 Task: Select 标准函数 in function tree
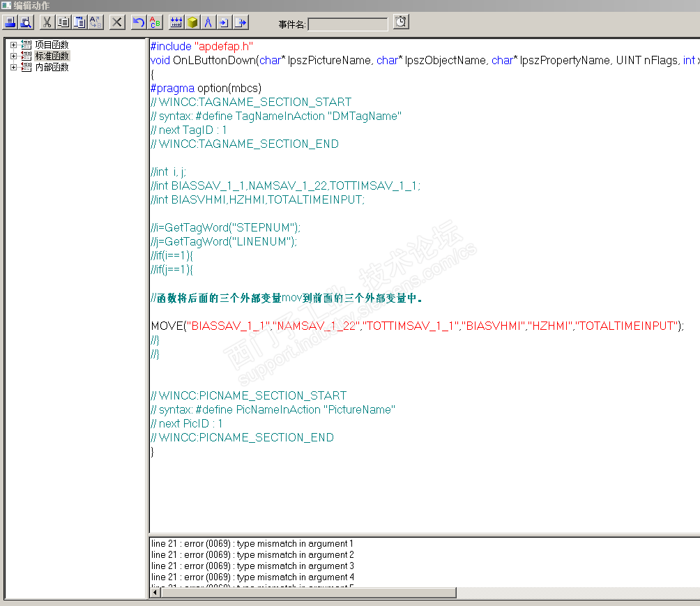(52, 56)
